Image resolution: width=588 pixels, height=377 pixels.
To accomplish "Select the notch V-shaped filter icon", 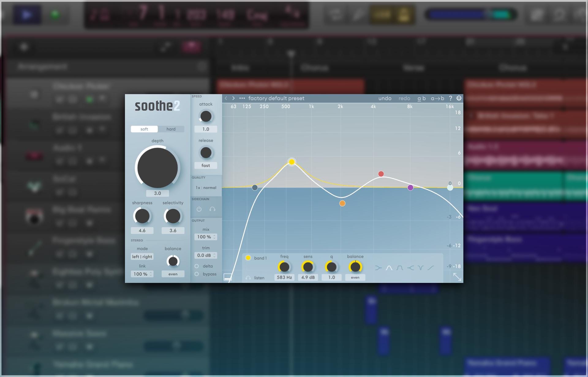I will tap(421, 268).
